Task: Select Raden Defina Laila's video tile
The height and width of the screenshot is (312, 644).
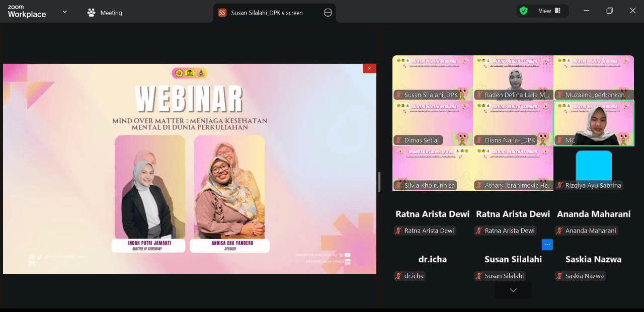Action: [513, 78]
